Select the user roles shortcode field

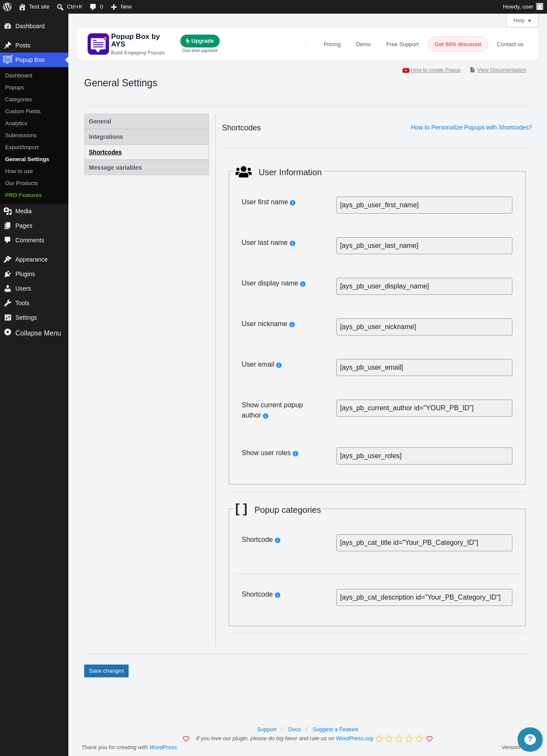424,456
